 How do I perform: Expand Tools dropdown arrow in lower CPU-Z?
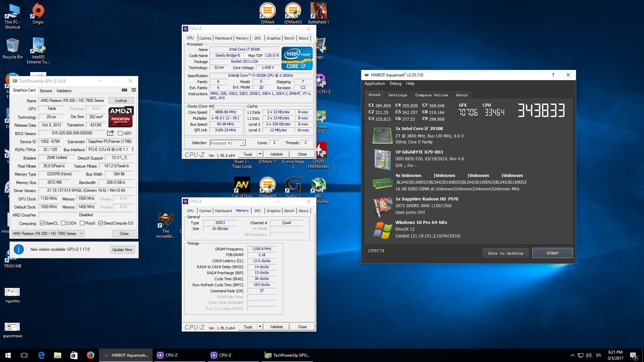[x=260, y=327]
